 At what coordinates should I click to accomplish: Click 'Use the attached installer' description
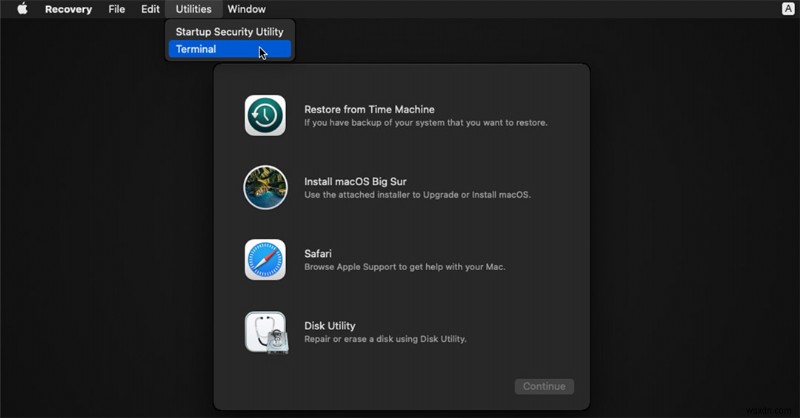click(417, 194)
